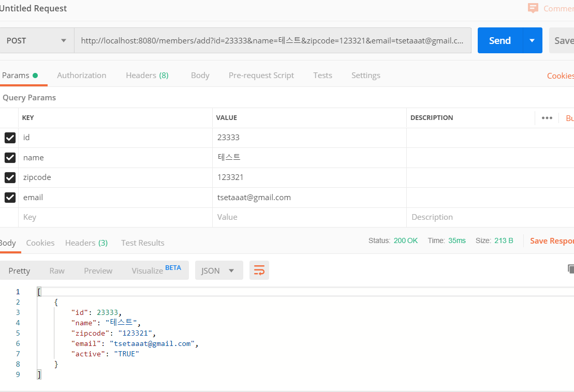Click the Save Response link
Image resolution: width=574 pixels, height=392 pixels.
(x=552, y=240)
